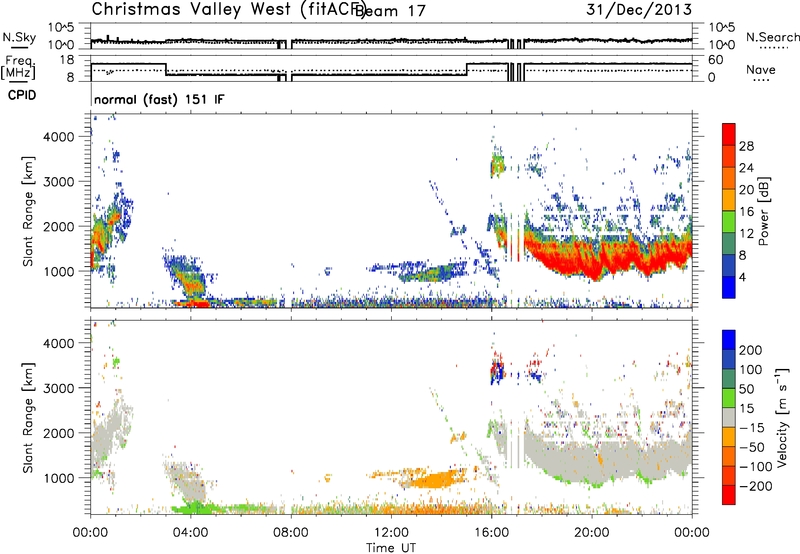Click the '200' velocity tick label
Image resolution: width=800 pixels, height=554 pixels.
pyautogui.click(x=751, y=350)
